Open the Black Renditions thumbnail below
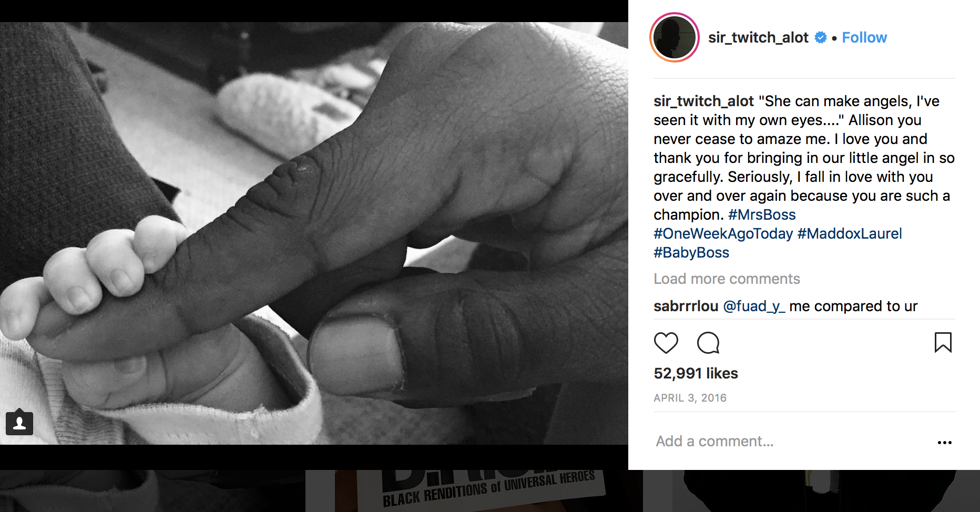 pos(474,491)
